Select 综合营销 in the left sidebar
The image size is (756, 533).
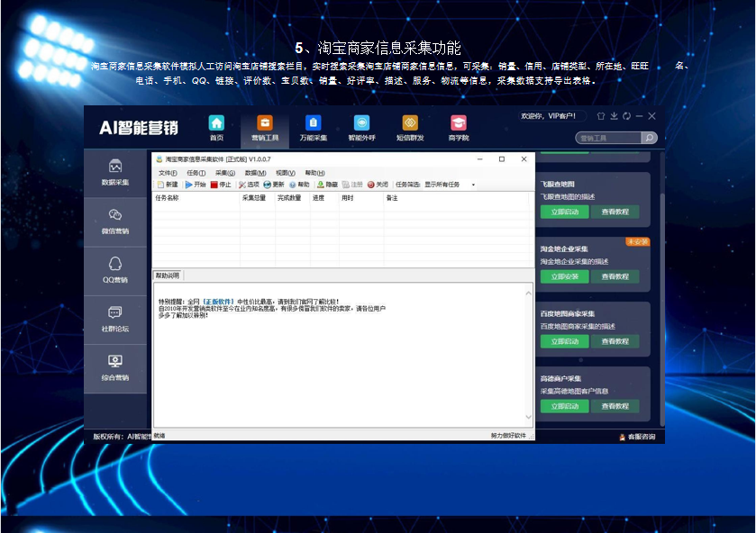click(115, 368)
